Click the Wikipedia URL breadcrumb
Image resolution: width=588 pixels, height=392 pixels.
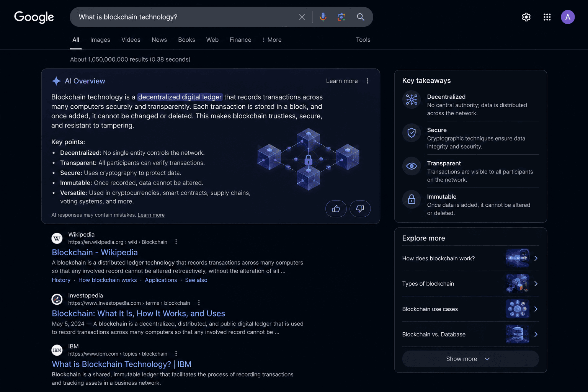click(x=118, y=242)
